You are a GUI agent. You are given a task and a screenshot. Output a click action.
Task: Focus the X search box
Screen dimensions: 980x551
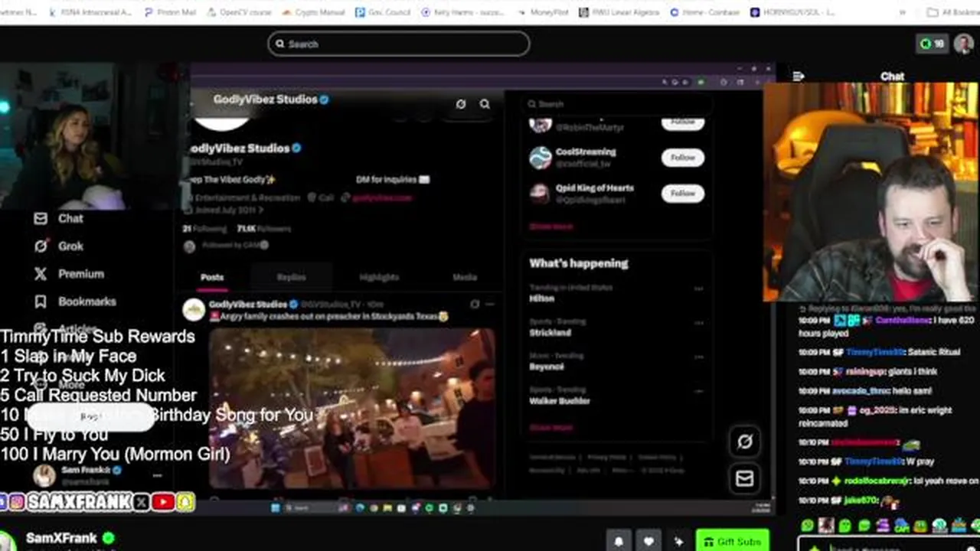click(616, 104)
